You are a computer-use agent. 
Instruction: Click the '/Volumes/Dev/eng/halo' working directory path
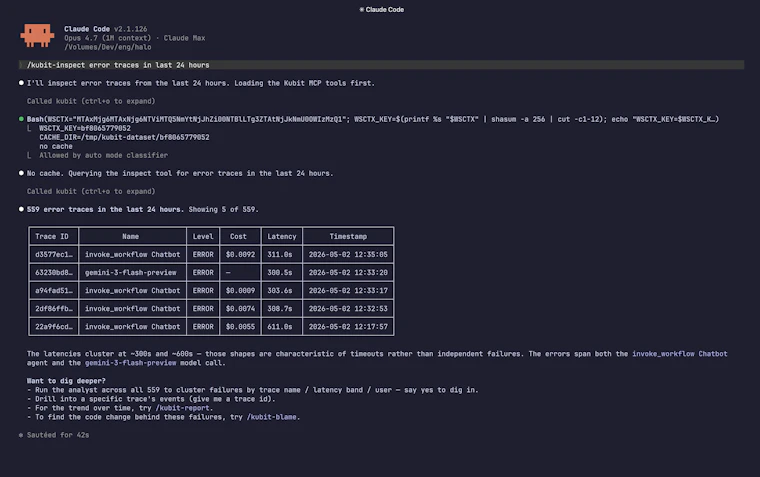108,47
